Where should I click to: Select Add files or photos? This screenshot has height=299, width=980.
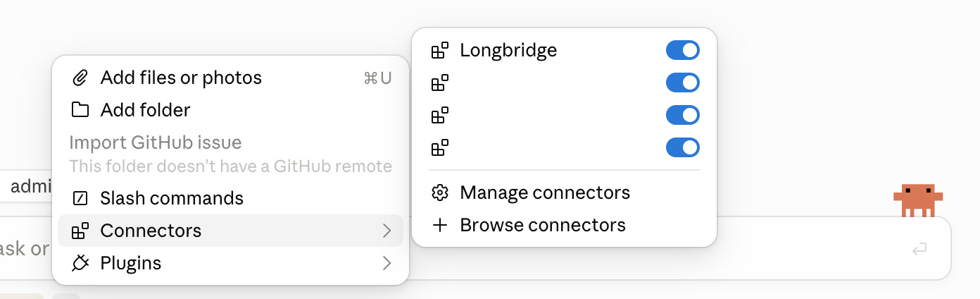click(231, 78)
